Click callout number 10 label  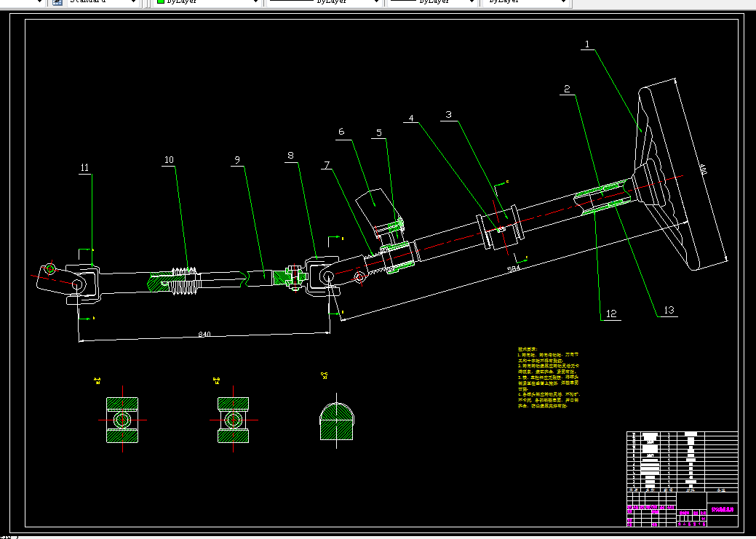tap(169, 160)
